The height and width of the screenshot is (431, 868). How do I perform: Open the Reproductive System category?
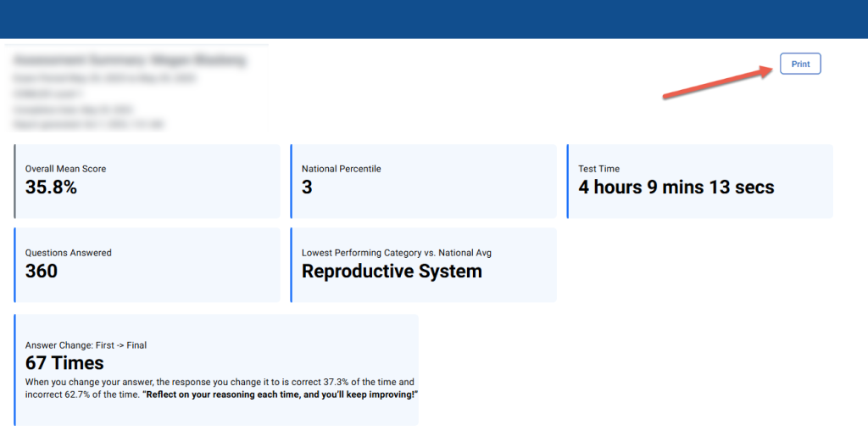[x=392, y=271]
